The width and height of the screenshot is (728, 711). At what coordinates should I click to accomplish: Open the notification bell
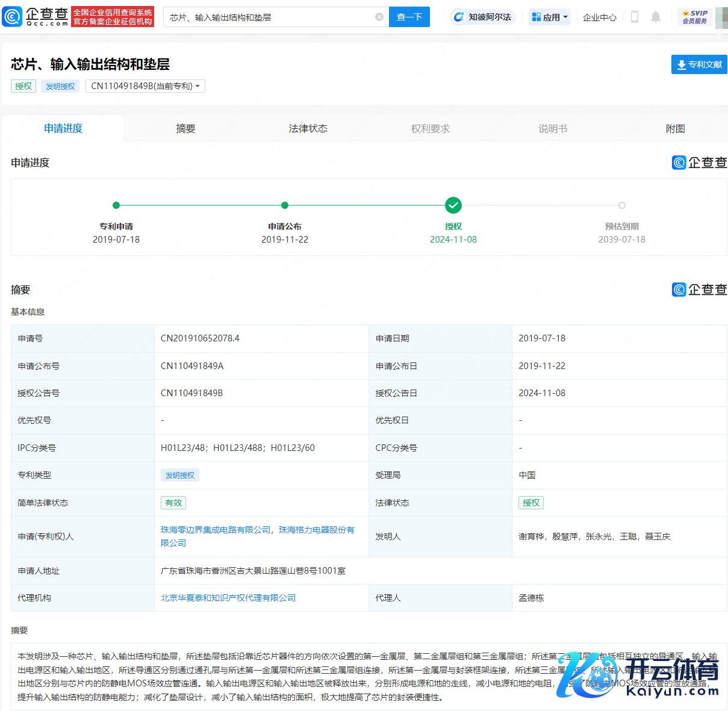[x=656, y=17]
